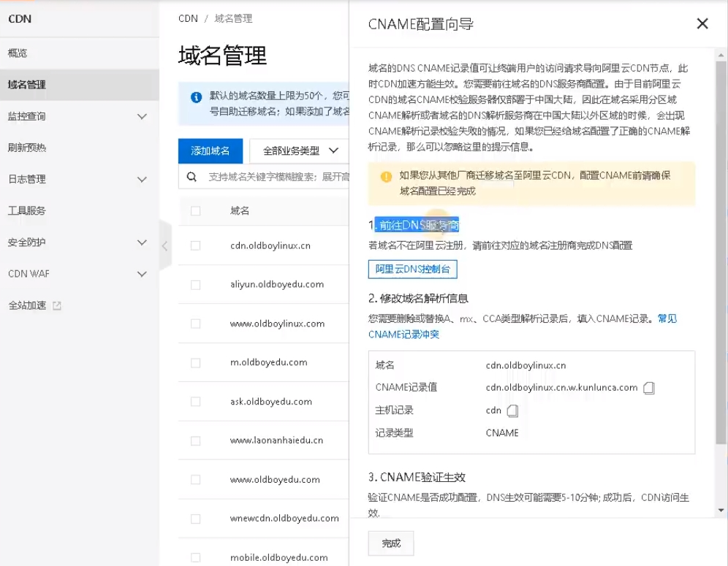Click the search magnifier icon
The height and width of the screenshot is (566, 728).
tap(192, 177)
